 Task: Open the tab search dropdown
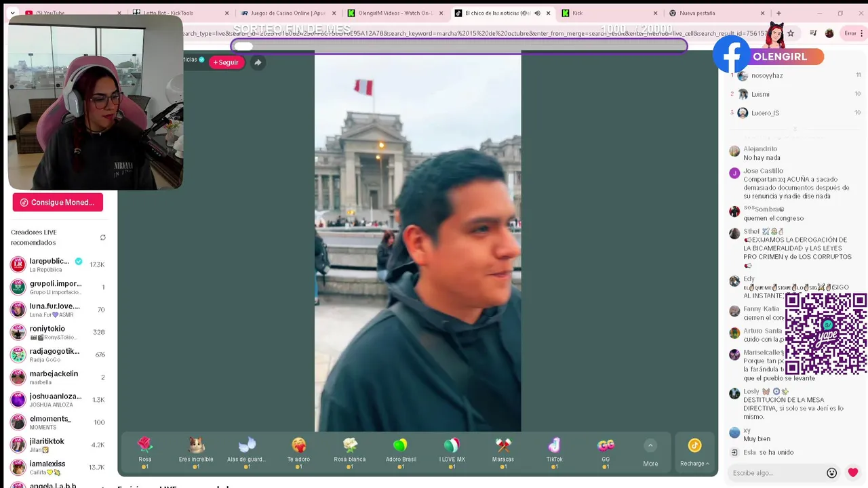12,13
